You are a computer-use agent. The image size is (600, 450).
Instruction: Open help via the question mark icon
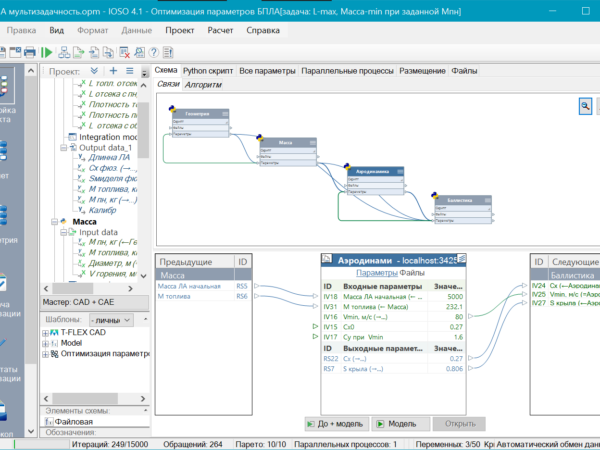click(x=154, y=52)
